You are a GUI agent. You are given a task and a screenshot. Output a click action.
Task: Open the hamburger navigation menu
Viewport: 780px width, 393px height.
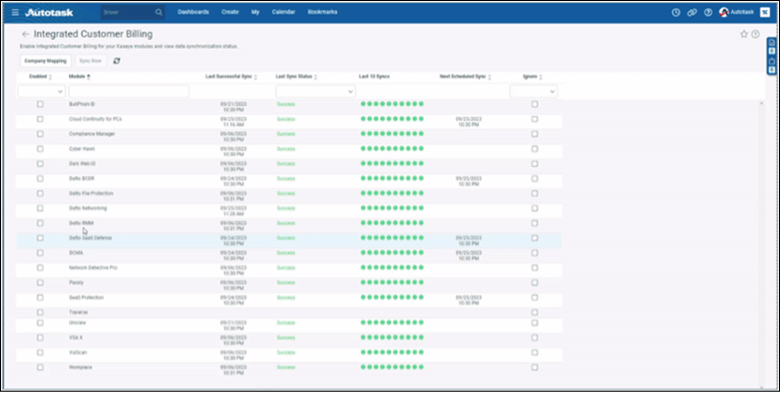[15, 12]
